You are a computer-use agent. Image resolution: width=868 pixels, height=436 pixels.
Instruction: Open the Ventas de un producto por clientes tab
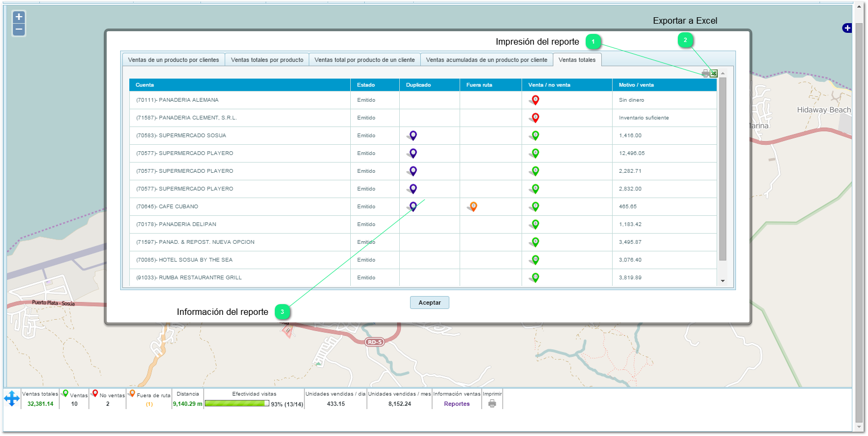[173, 60]
